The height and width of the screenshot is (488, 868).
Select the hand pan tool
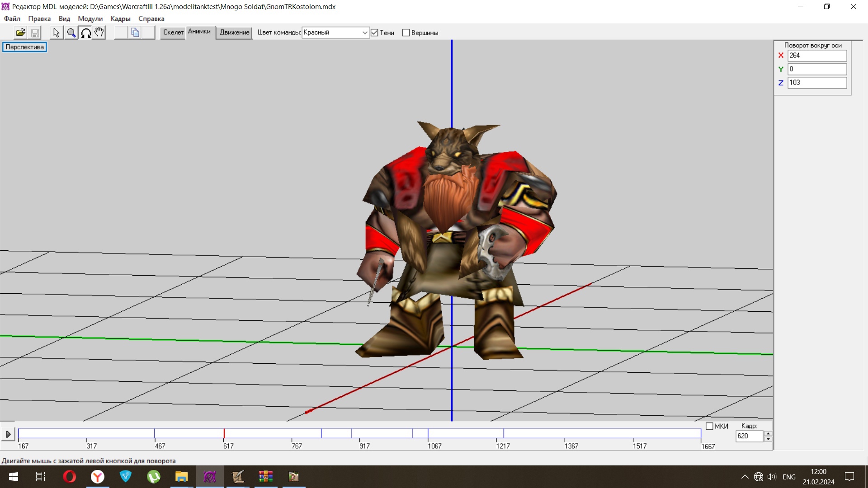pos(99,33)
